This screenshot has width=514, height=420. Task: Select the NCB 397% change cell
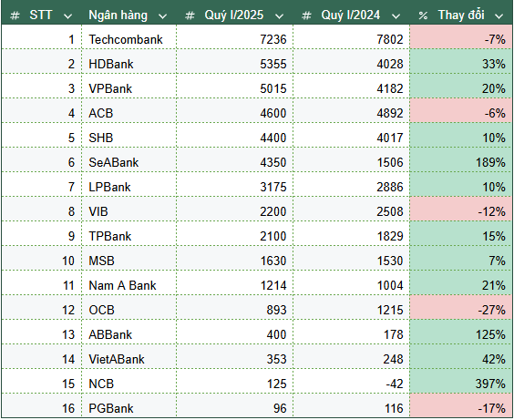[460, 384]
